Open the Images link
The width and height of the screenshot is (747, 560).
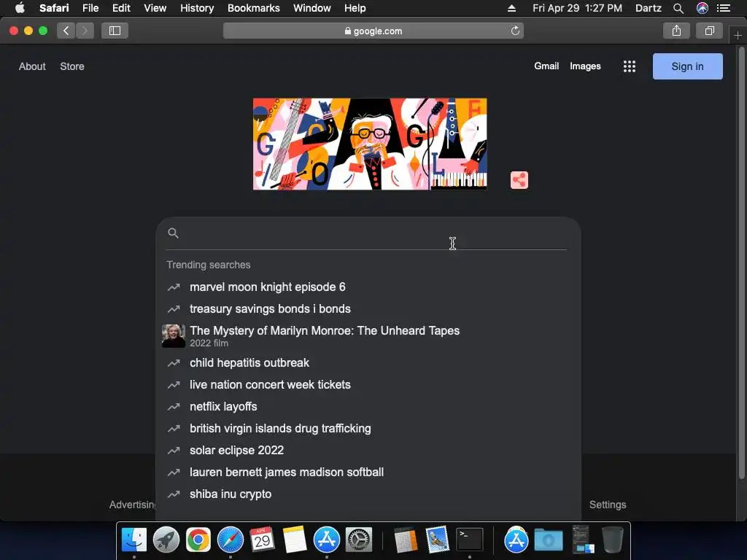point(585,66)
